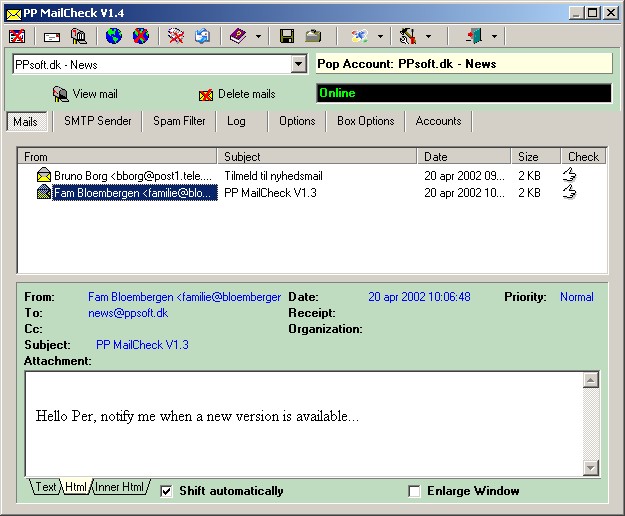Screen dimensions: 625x516
Task: Click the exit door toolbar icon
Action: tap(474, 36)
